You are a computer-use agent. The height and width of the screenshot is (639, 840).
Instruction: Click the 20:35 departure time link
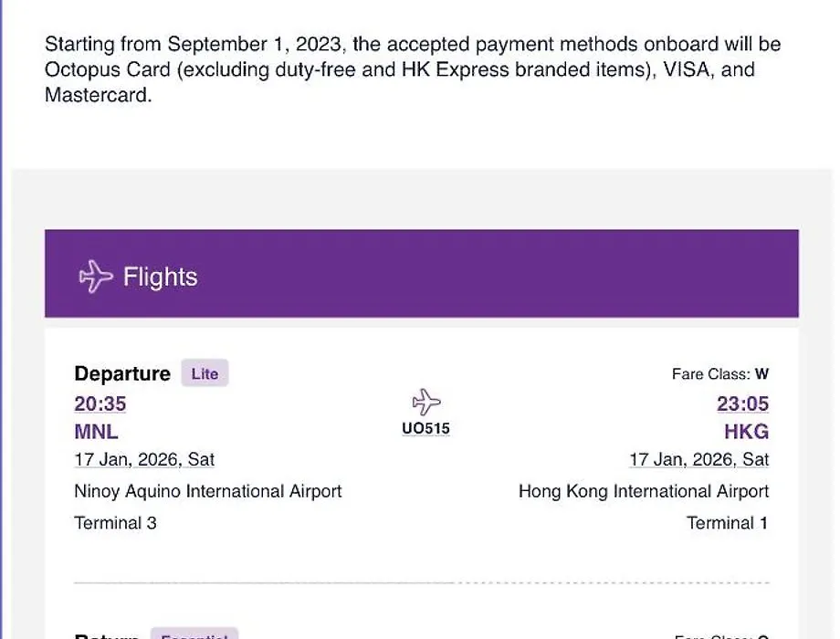pos(100,403)
